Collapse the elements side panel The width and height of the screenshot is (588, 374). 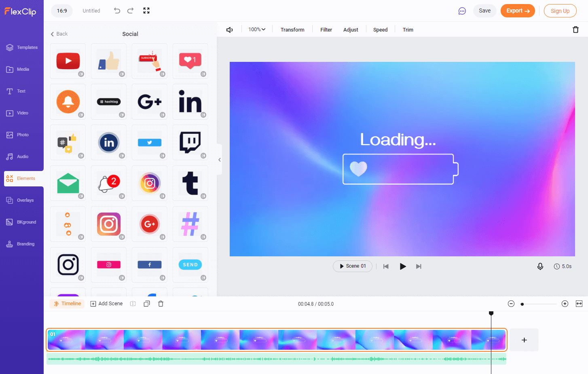[219, 160]
